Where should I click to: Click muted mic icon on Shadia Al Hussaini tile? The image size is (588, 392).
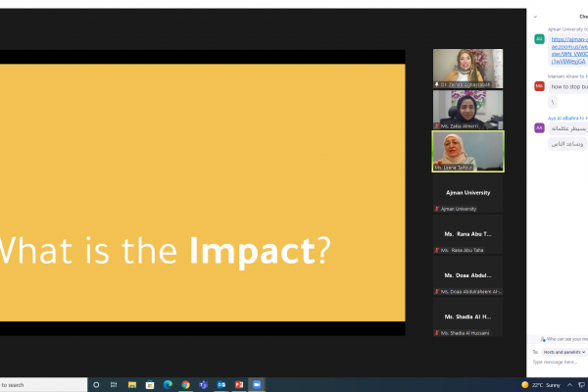click(x=436, y=333)
